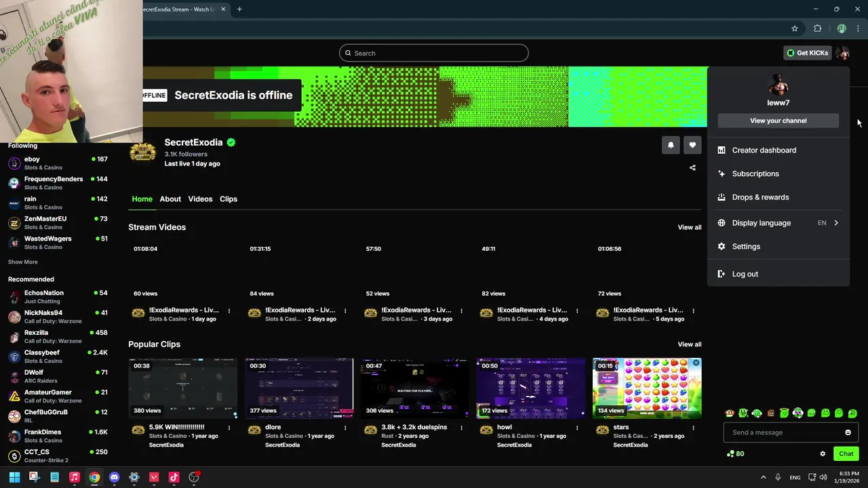Click the taskbar volume icon
Image resolution: width=868 pixels, height=488 pixels.
tap(823, 477)
